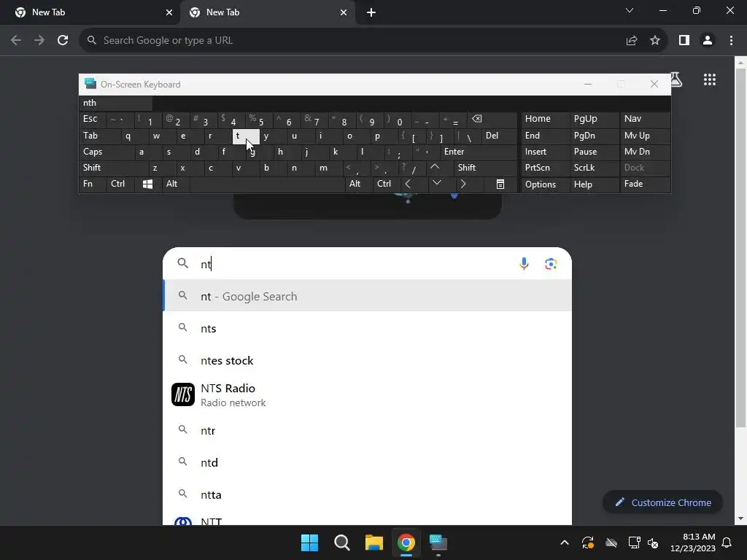The image size is (747, 560).
Task: Show hidden system tray icons
Action: [564, 542]
